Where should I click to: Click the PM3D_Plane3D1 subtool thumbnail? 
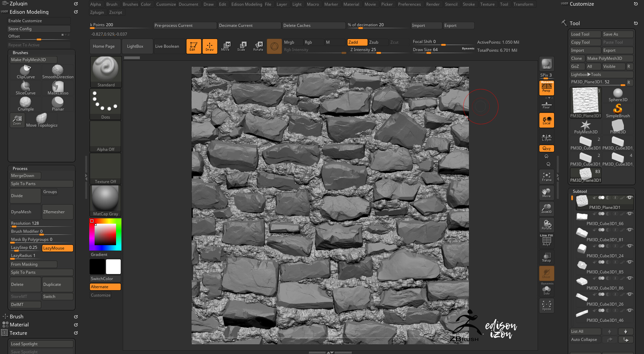coord(582,201)
